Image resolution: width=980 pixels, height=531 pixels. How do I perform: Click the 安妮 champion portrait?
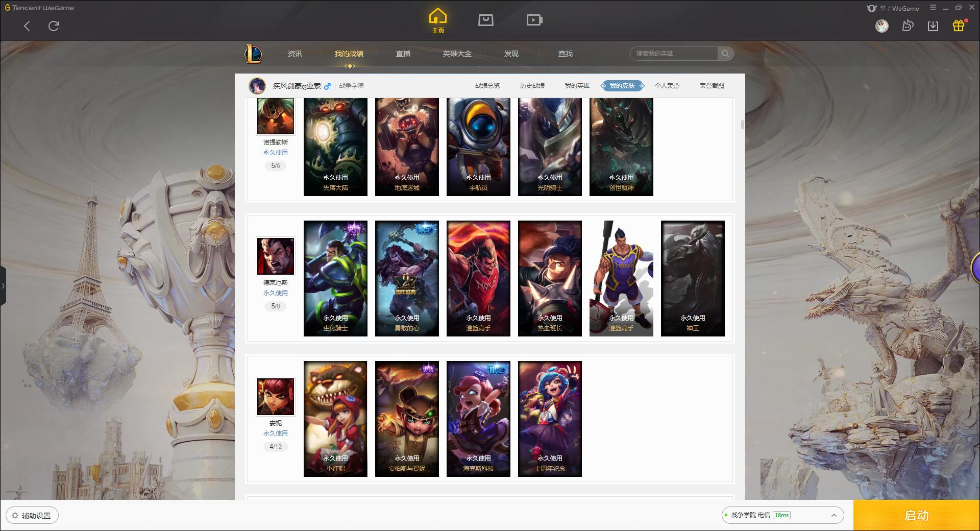click(x=276, y=397)
